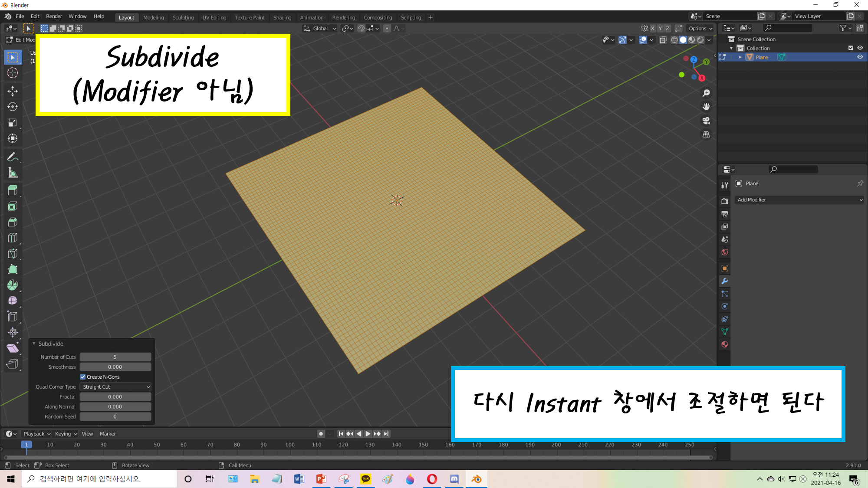Hide the Plane object with eye icon
Viewport: 868px width, 488px height.
860,57
